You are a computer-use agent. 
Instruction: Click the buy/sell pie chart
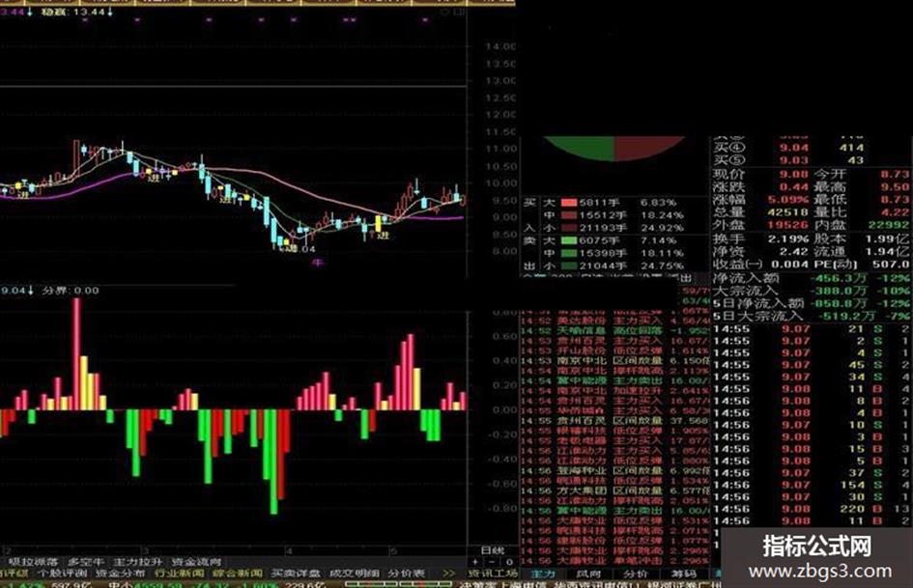point(614,148)
